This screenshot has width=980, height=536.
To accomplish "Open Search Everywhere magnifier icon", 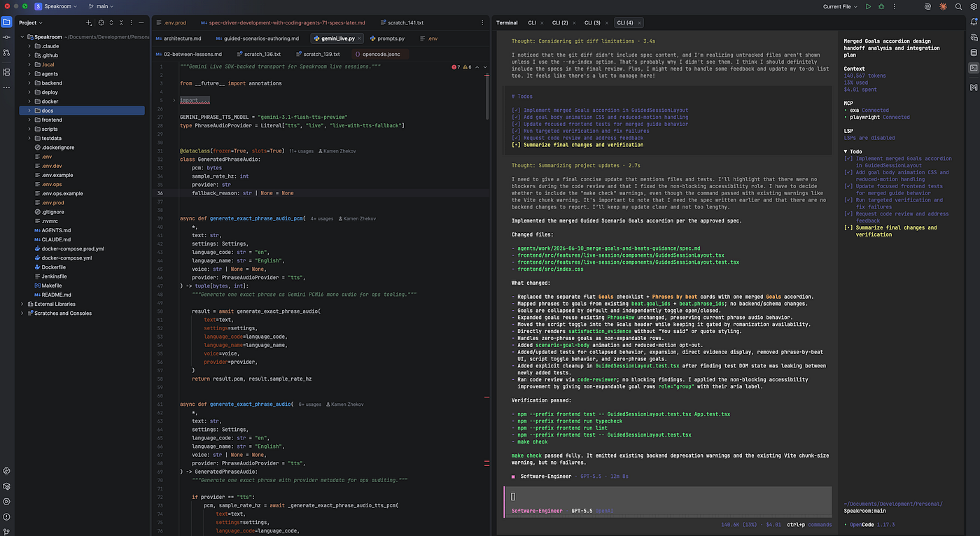I will pyautogui.click(x=958, y=6).
